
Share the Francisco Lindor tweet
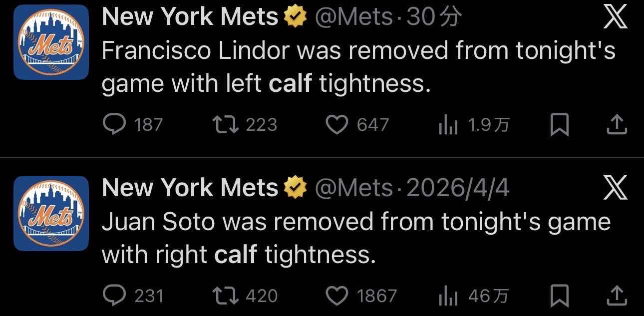point(616,125)
